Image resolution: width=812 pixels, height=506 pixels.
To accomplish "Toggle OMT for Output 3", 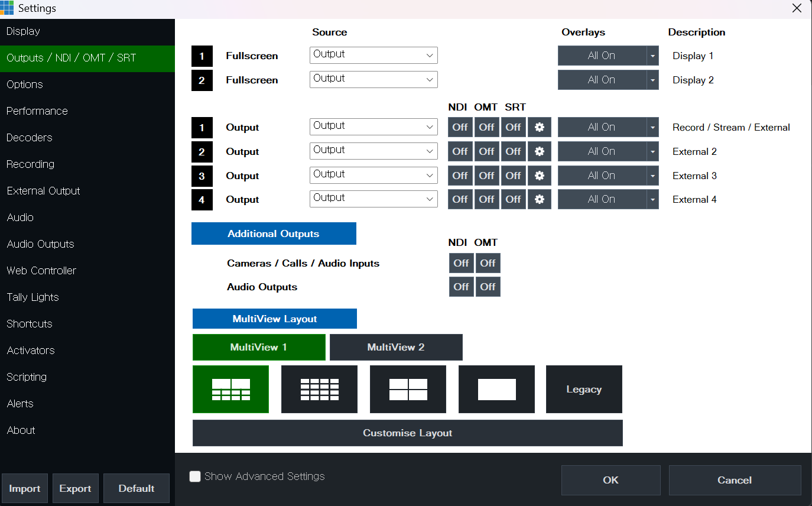I will (486, 176).
